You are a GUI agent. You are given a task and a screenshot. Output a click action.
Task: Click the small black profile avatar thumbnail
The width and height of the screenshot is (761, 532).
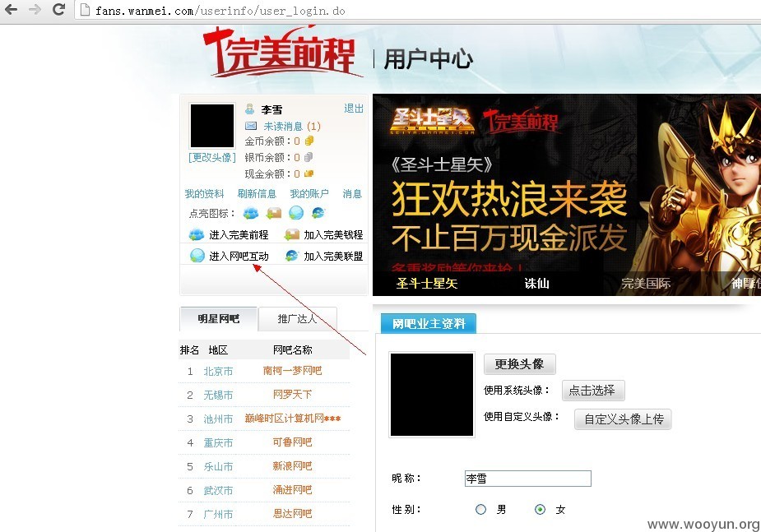click(x=212, y=126)
